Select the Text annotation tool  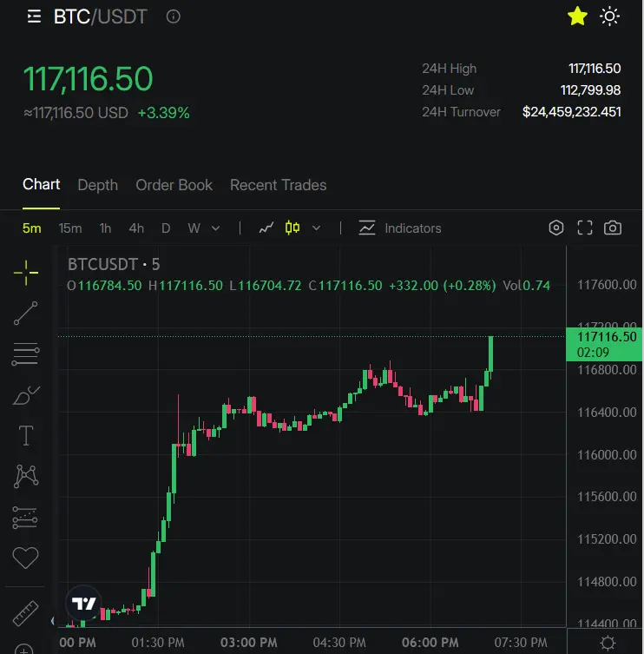(x=26, y=436)
